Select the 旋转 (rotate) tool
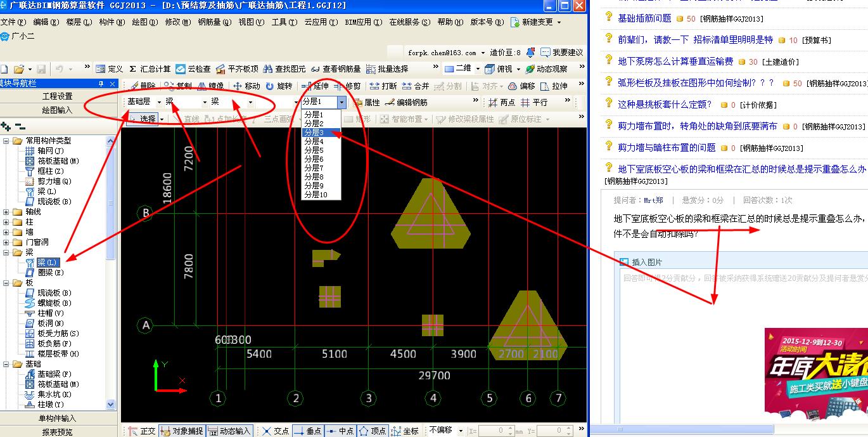 (x=279, y=86)
